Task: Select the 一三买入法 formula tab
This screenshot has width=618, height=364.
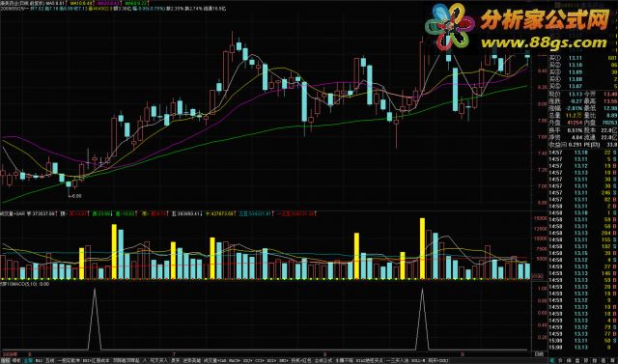Action: [398, 360]
